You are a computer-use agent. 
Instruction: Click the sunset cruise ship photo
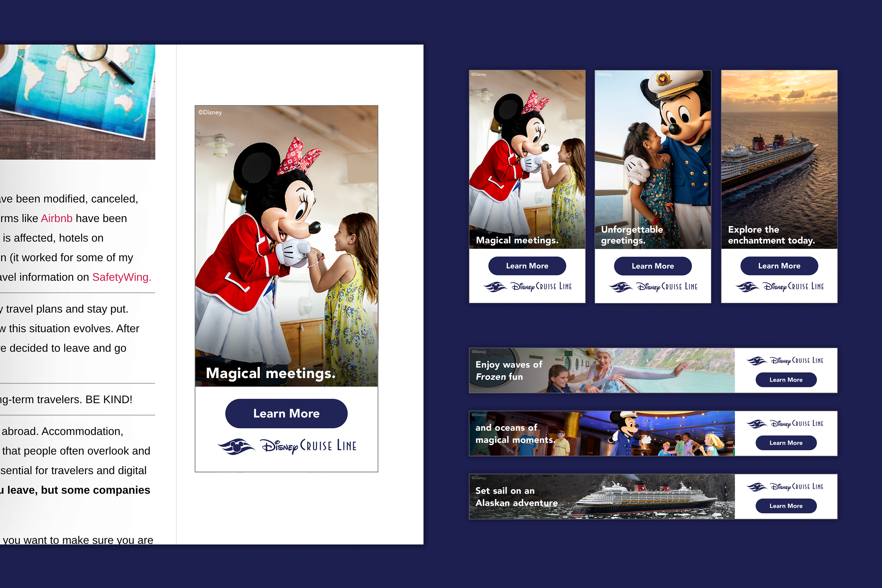click(x=779, y=150)
